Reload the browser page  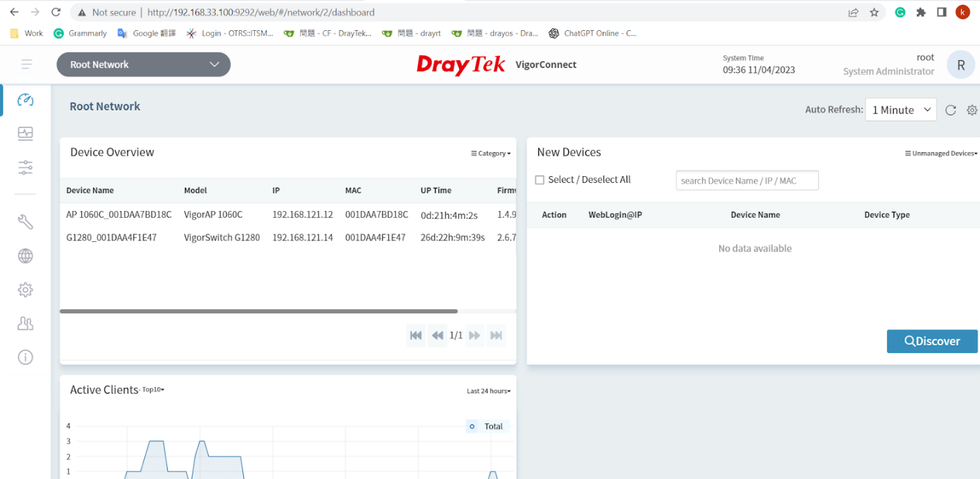pyautogui.click(x=56, y=12)
